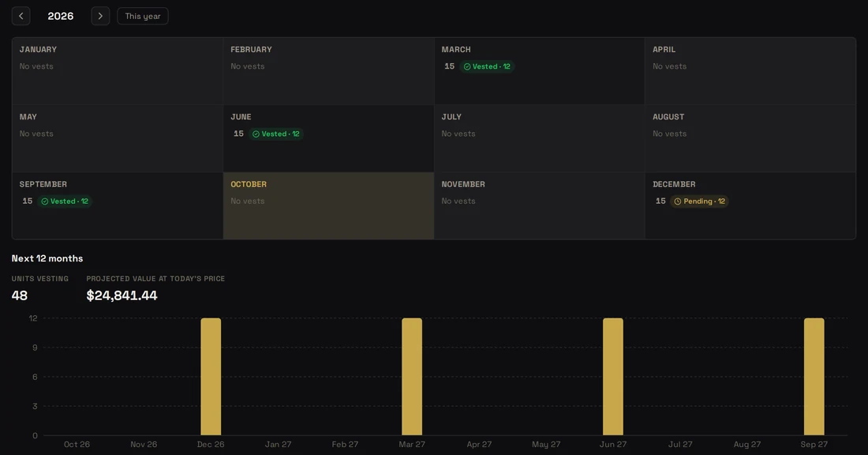
Task: Click the Mar 27 vesting bar
Action: [412, 377]
